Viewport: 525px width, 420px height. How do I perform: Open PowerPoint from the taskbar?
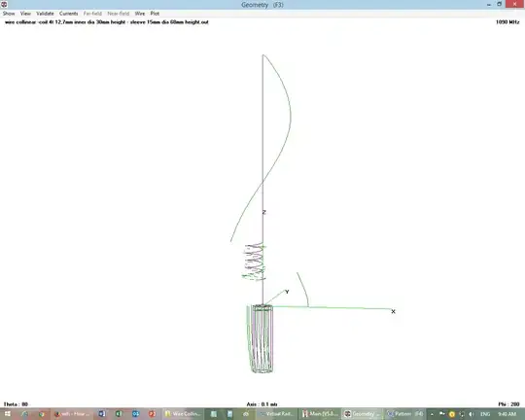[x=153, y=414]
